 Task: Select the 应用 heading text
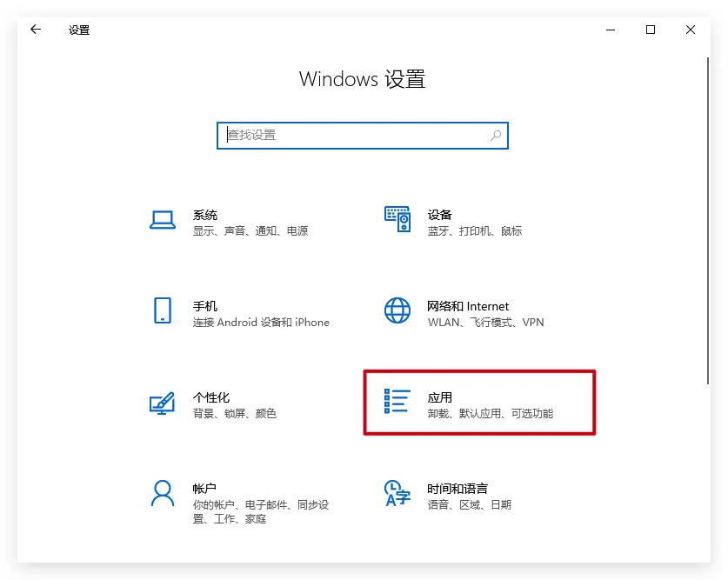(440, 397)
